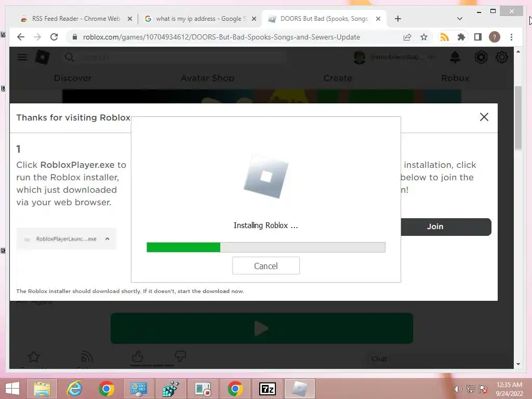532x399 pixels.
Task: Open 7-Zip from the taskbar
Action: tap(268, 389)
